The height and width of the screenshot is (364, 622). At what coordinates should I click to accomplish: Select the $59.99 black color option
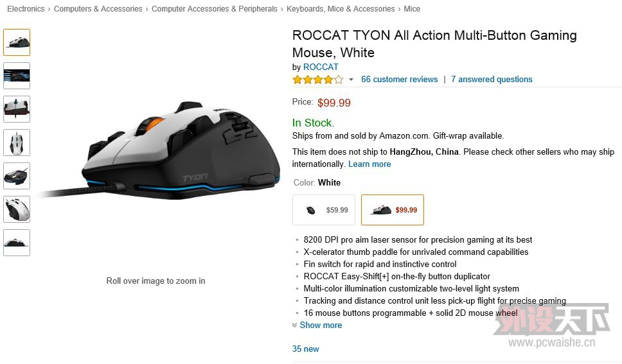tap(324, 210)
